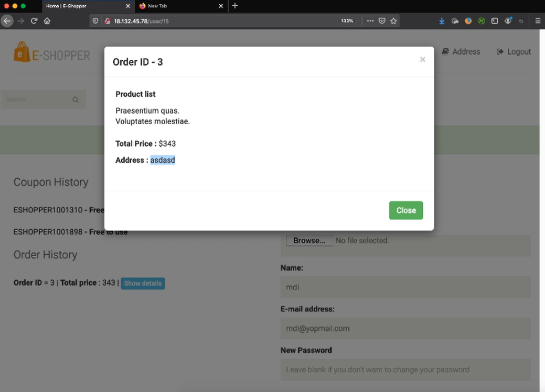Click the address bar URL field
Image resolution: width=545 pixels, height=392 pixels.
click(220, 21)
